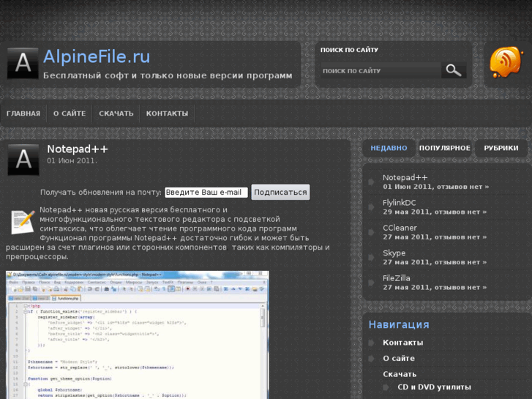Open FlylinkDC link in recent posts
Viewport: 532px width, 399px height.
click(400, 202)
